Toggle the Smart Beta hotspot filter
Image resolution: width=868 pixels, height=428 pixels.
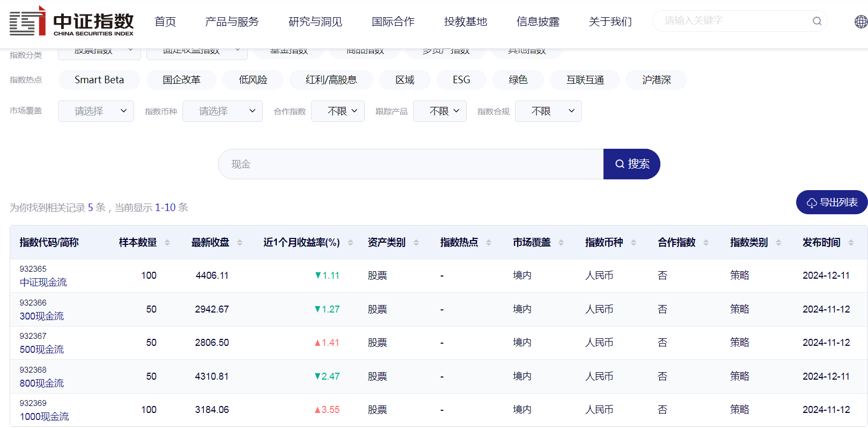[99, 80]
